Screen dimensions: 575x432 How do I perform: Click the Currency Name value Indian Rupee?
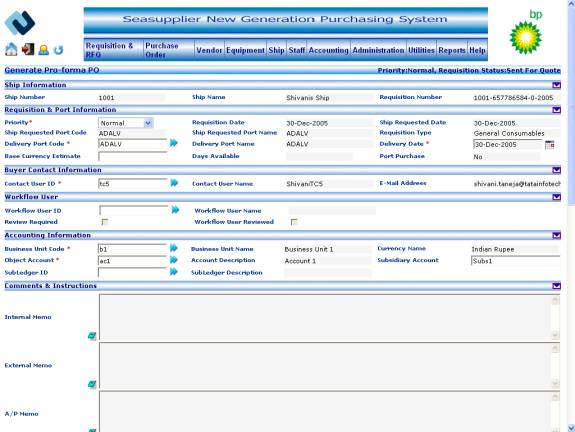[x=493, y=249]
